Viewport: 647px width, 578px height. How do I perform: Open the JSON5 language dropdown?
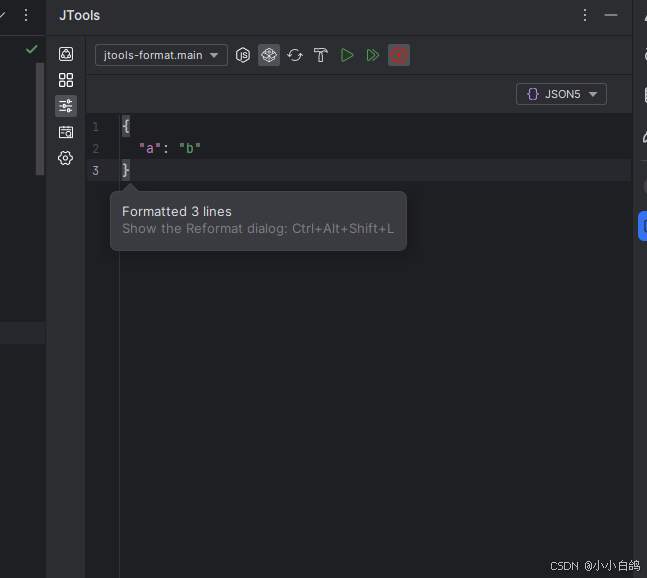pos(561,94)
